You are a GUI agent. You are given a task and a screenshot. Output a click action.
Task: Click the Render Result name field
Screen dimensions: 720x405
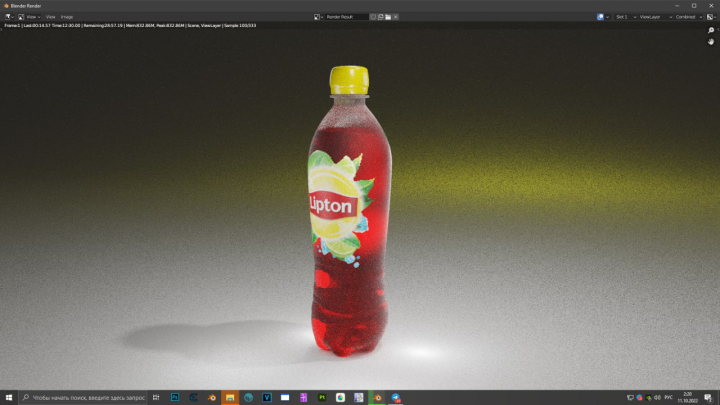(x=347, y=17)
